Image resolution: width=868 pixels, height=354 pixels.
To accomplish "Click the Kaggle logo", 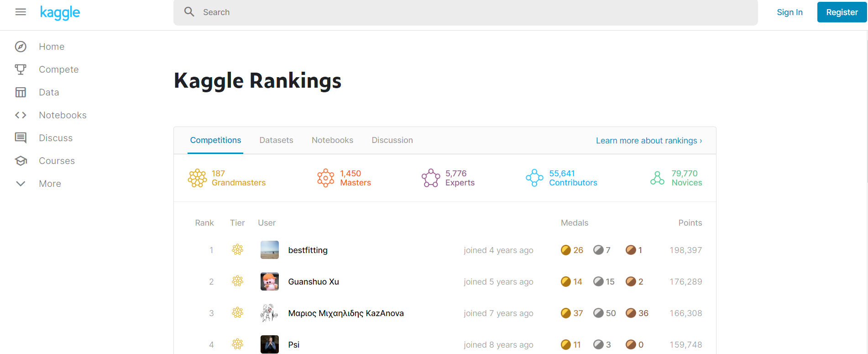I will [x=60, y=13].
